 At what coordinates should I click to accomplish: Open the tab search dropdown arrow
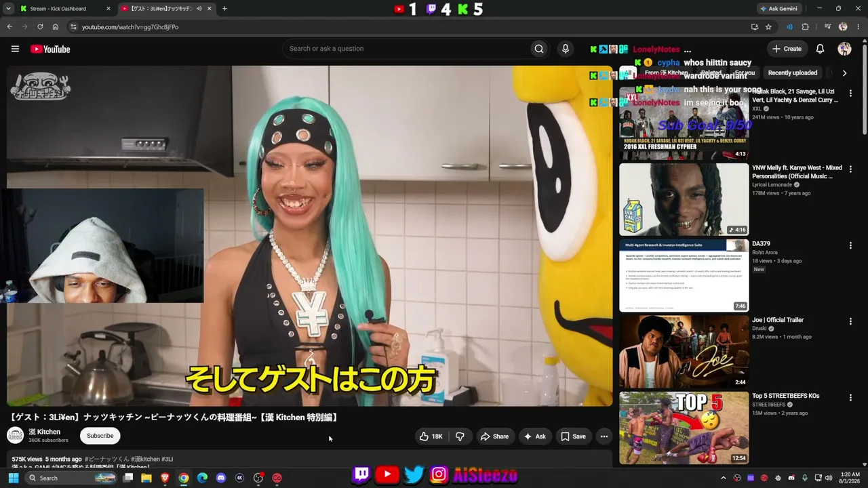pyautogui.click(x=9, y=9)
